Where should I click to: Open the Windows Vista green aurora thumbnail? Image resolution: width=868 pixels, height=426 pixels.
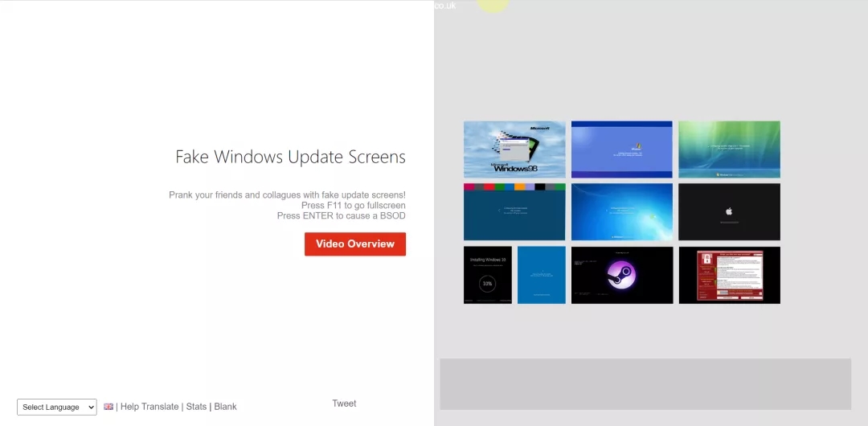(x=729, y=150)
